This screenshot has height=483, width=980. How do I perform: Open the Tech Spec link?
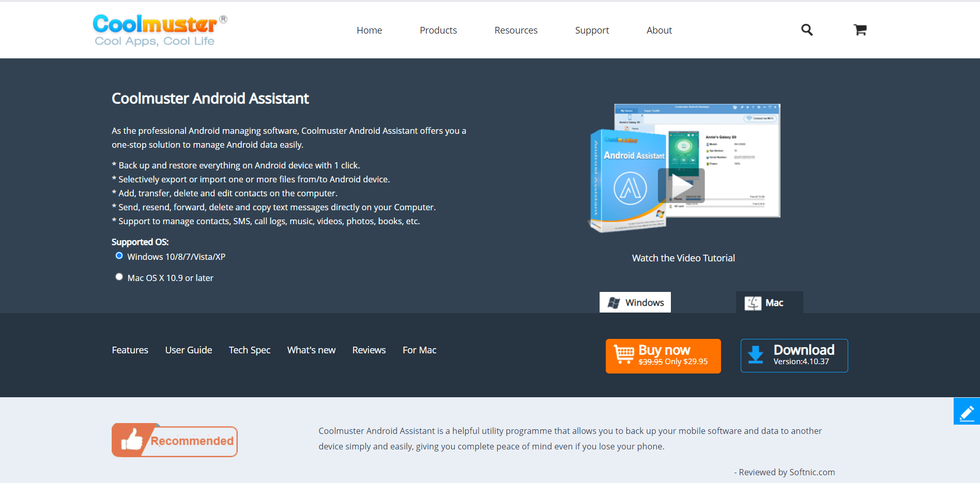250,350
